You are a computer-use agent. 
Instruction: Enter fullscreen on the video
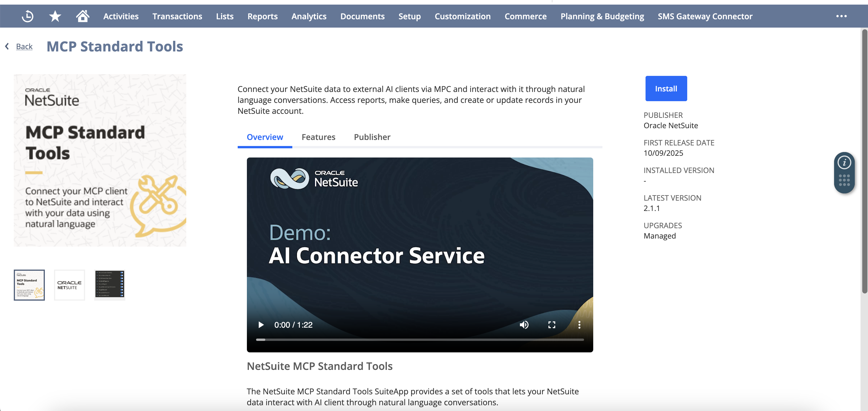552,325
